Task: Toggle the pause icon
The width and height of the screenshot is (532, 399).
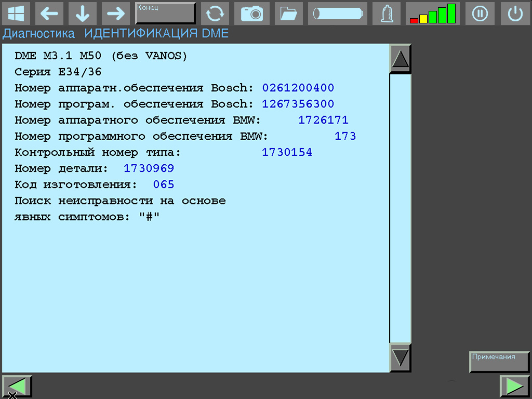Action: coord(480,14)
